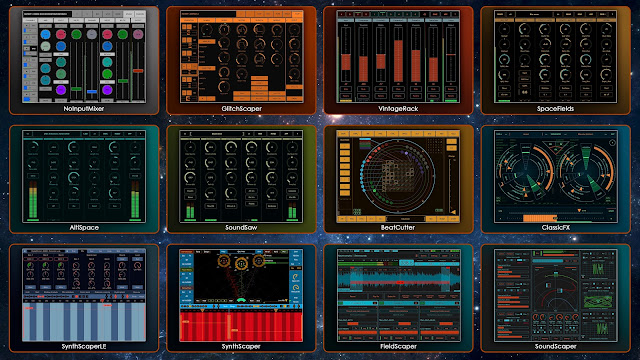Click the red fader handle in NoInputMixer
This screenshot has width=640, height=360.
(x=138, y=71)
